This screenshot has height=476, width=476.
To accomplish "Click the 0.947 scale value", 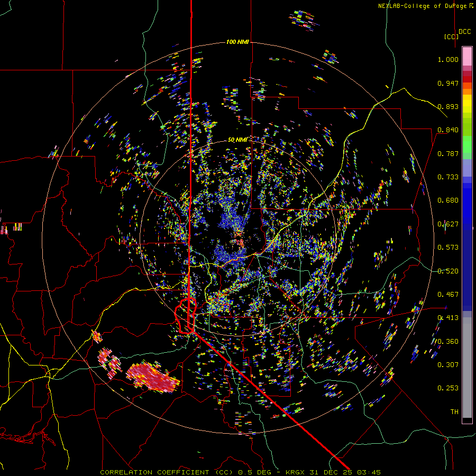I will click(x=448, y=83).
